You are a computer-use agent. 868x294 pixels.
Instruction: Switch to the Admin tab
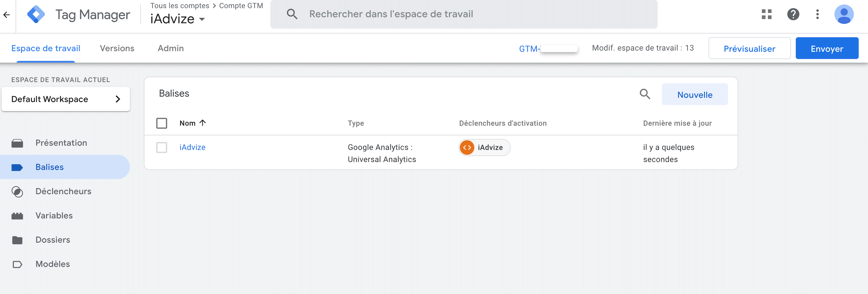pos(171,48)
